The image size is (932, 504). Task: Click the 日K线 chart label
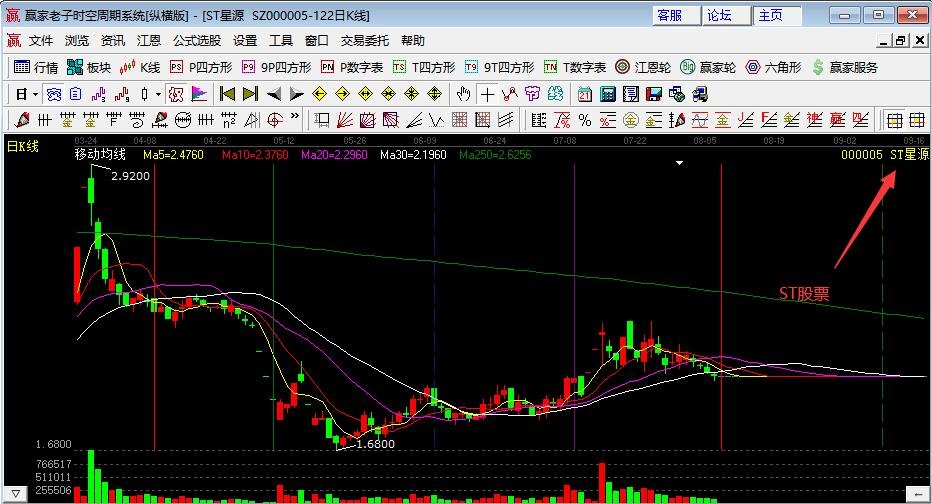[23, 146]
